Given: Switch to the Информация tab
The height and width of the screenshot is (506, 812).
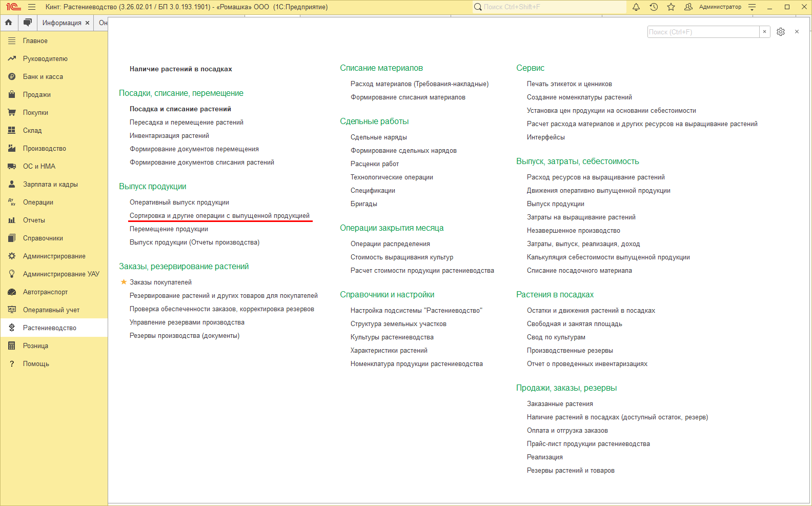Looking at the screenshot, I should point(62,23).
